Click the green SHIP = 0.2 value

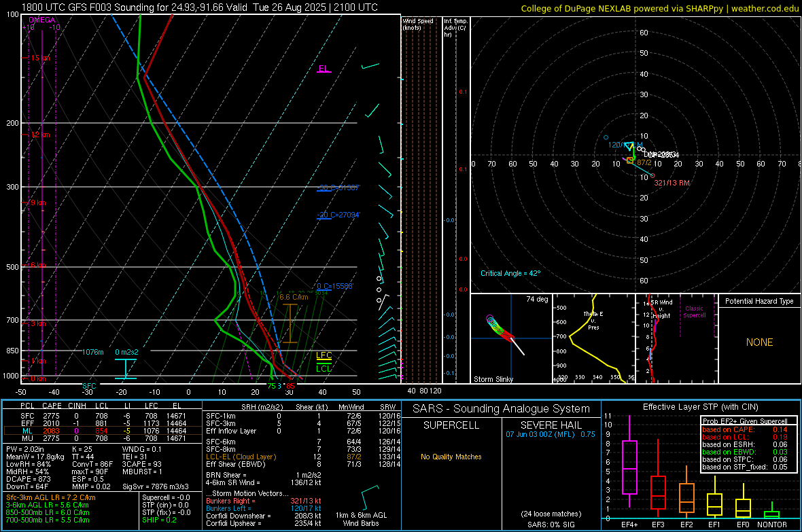160,520
